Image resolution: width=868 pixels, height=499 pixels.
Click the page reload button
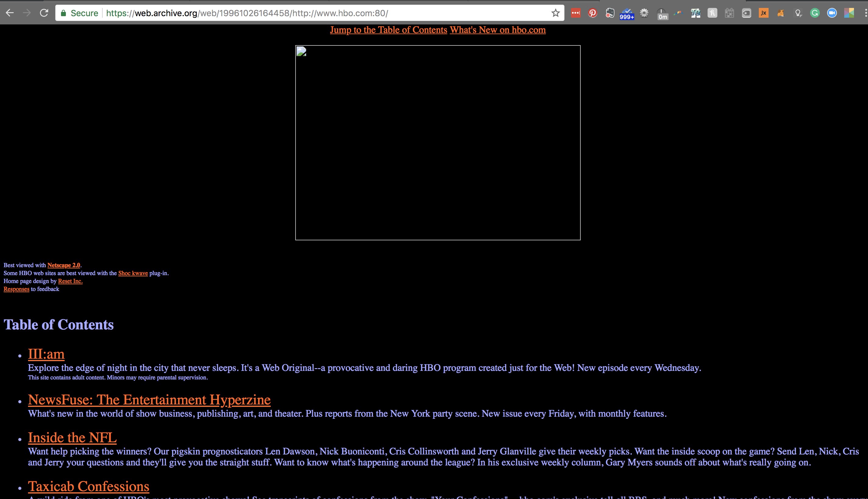click(x=44, y=13)
